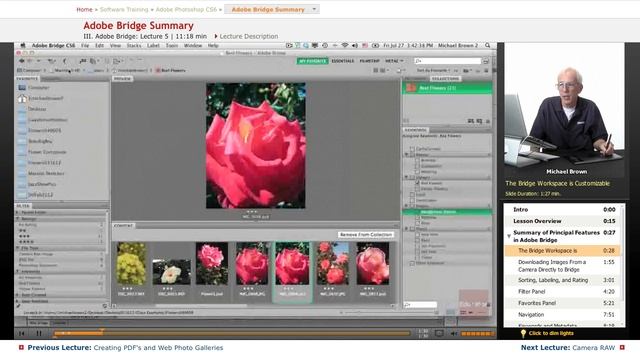Click the filter by rating star icon
This screenshot has height=360, width=640.
[400, 71]
